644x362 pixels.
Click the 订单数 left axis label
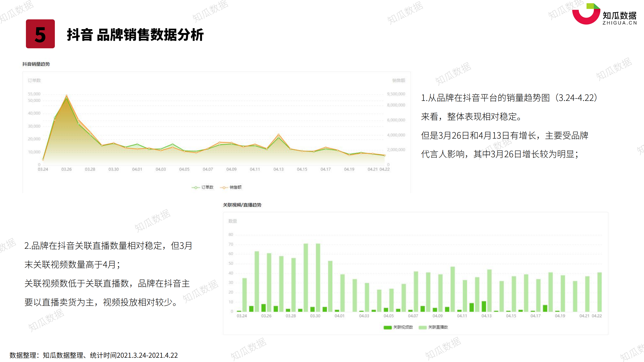34,81
